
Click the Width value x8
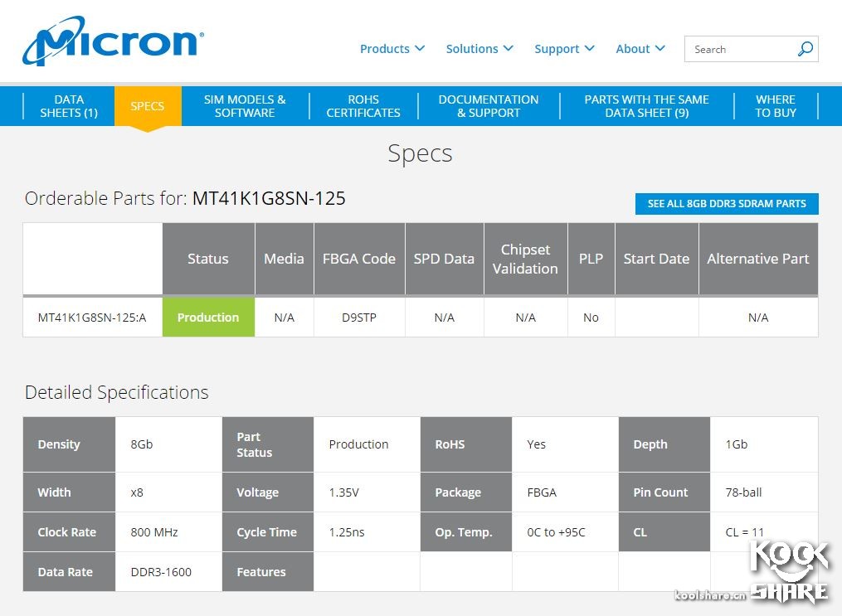coord(137,492)
